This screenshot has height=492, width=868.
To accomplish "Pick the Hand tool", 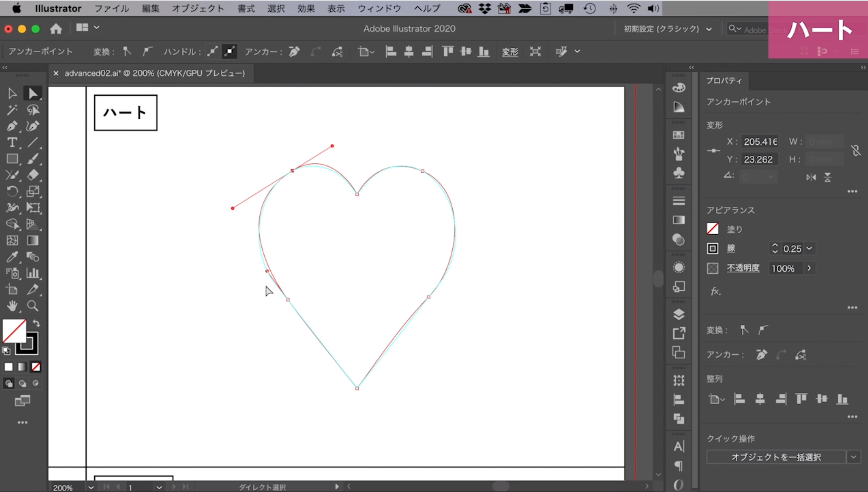I will click(12, 306).
